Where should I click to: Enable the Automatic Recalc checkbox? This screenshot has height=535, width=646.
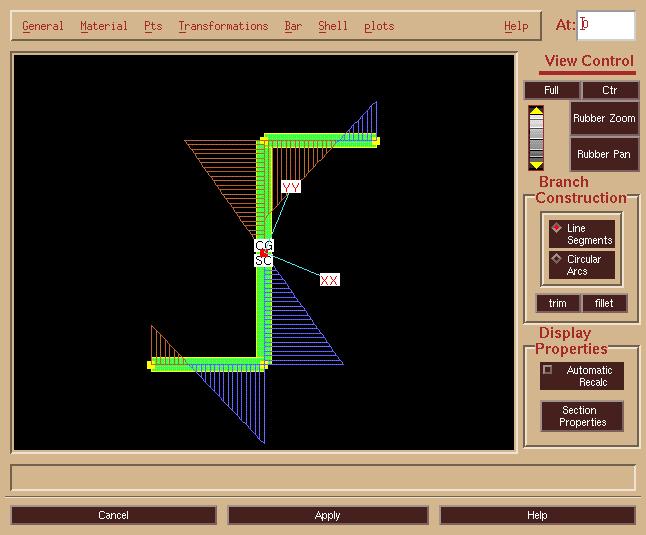(547, 370)
